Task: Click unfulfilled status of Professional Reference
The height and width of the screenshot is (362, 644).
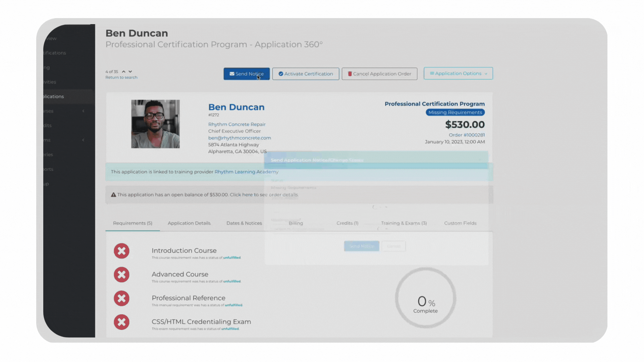Action: pyautogui.click(x=233, y=305)
